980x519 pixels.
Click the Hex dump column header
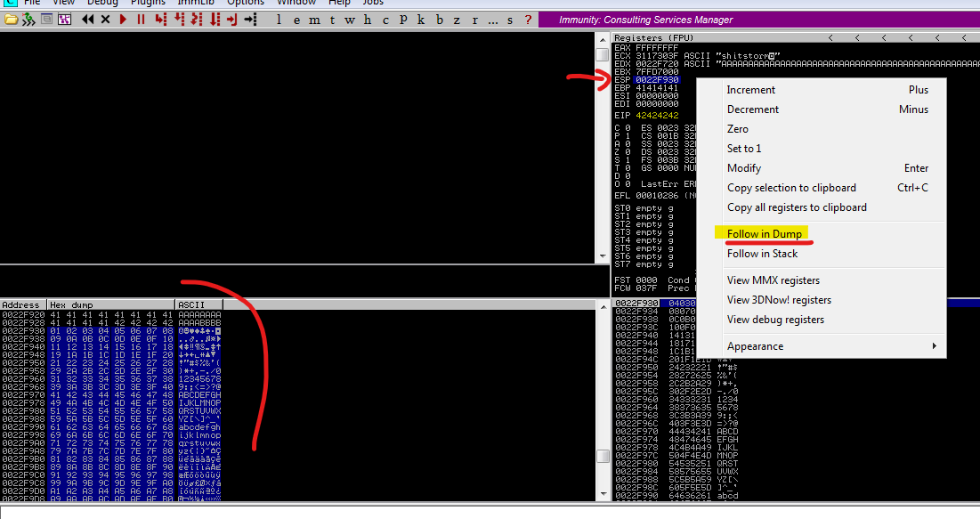(111, 305)
